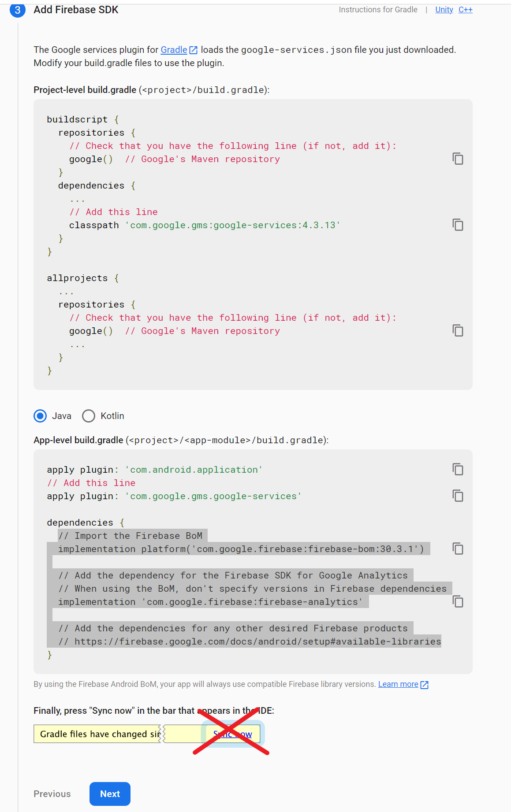Viewport: 511px width, 812px height.
Task: Select the Kotlin radio button
Action: (89, 416)
